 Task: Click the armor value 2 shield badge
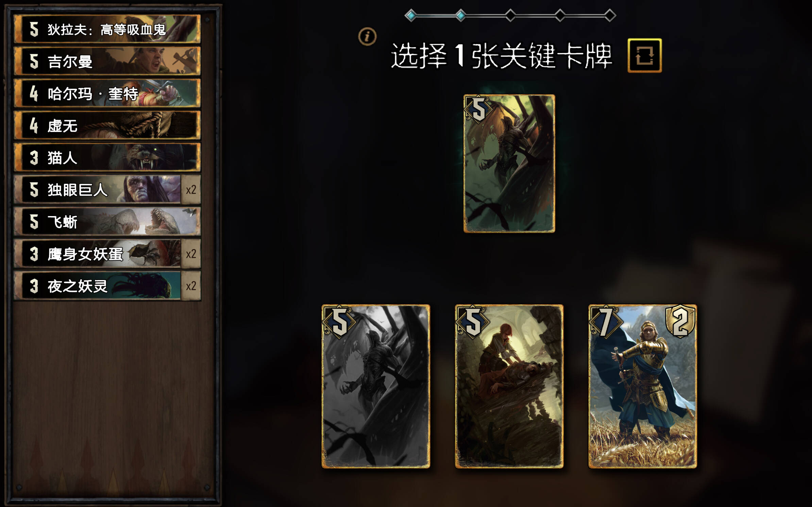pos(680,322)
